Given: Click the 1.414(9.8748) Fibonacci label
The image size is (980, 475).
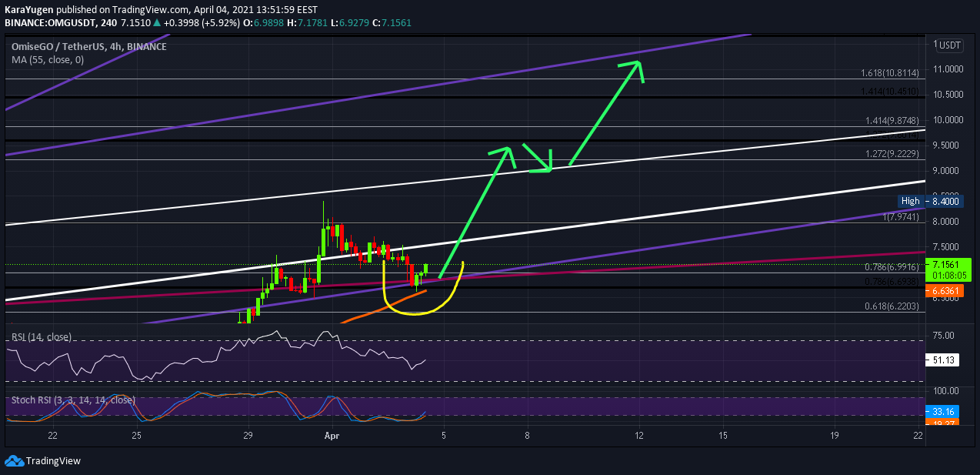Looking at the screenshot, I should pos(892,121).
